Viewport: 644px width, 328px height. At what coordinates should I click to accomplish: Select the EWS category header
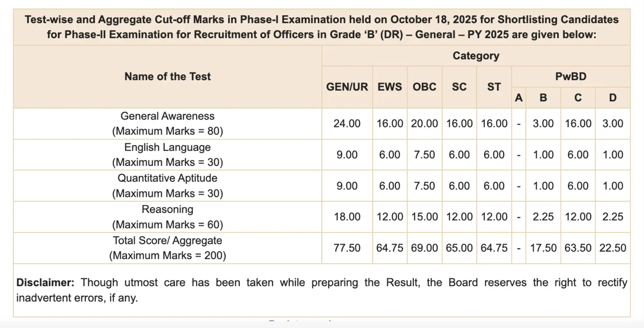(x=390, y=87)
